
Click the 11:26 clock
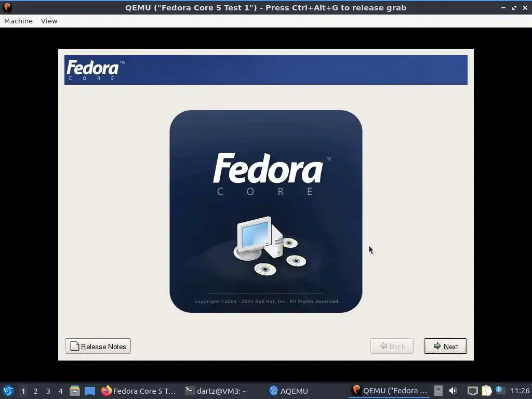[520, 391]
